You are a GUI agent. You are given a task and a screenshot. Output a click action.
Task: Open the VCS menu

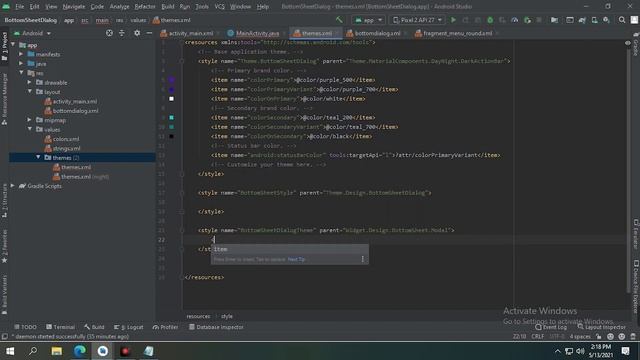tap(220, 7)
